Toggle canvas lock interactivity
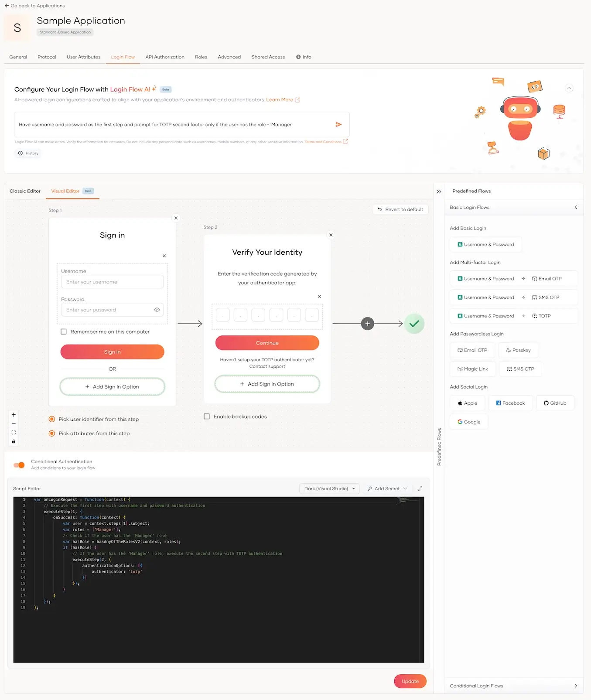591x700 pixels. [x=14, y=441]
